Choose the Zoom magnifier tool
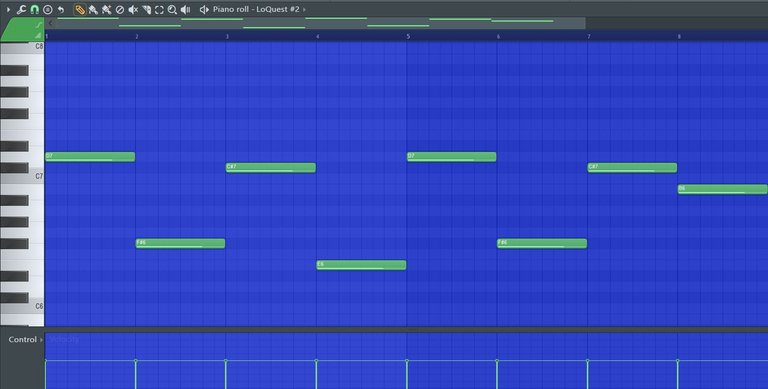768x389 pixels. [172, 9]
